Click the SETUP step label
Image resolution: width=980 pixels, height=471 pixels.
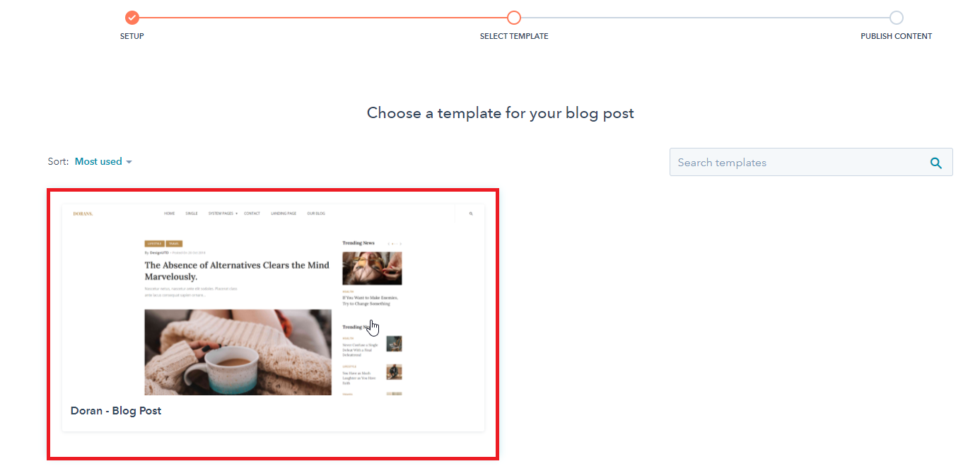(x=132, y=36)
